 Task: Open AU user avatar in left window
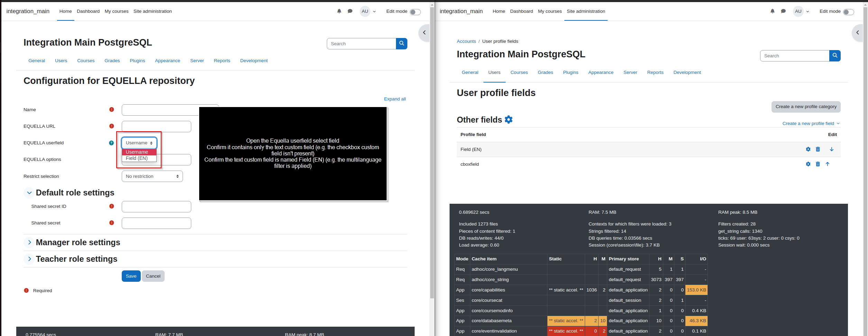(365, 11)
